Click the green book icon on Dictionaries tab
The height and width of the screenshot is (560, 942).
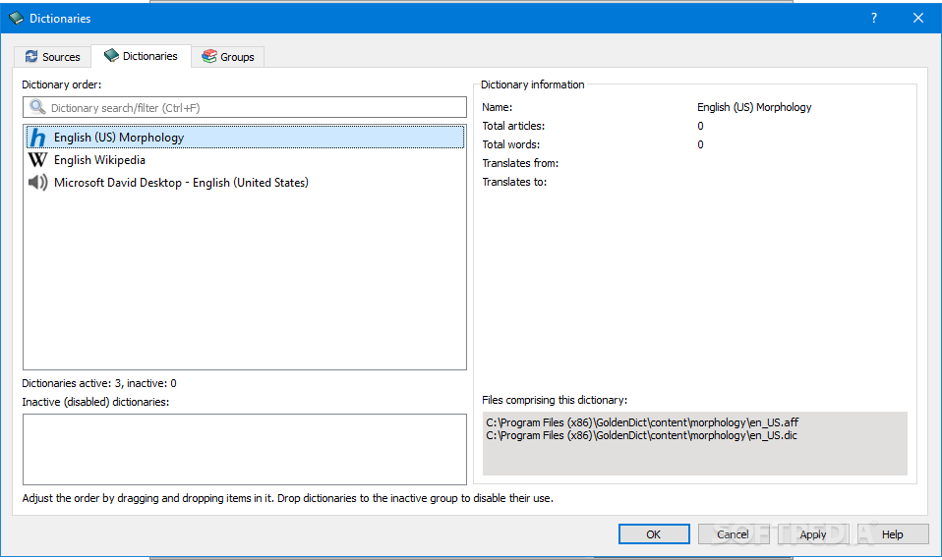point(111,56)
